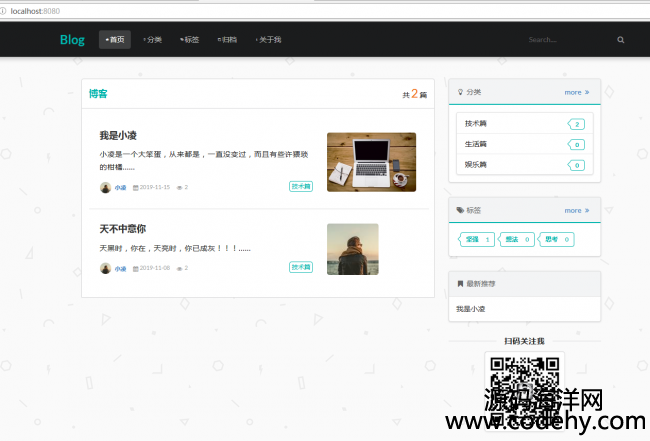Viewport: 650px width, 441px height.
Task: Click the 技术篇 tag button on first post
Action: click(x=301, y=186)
